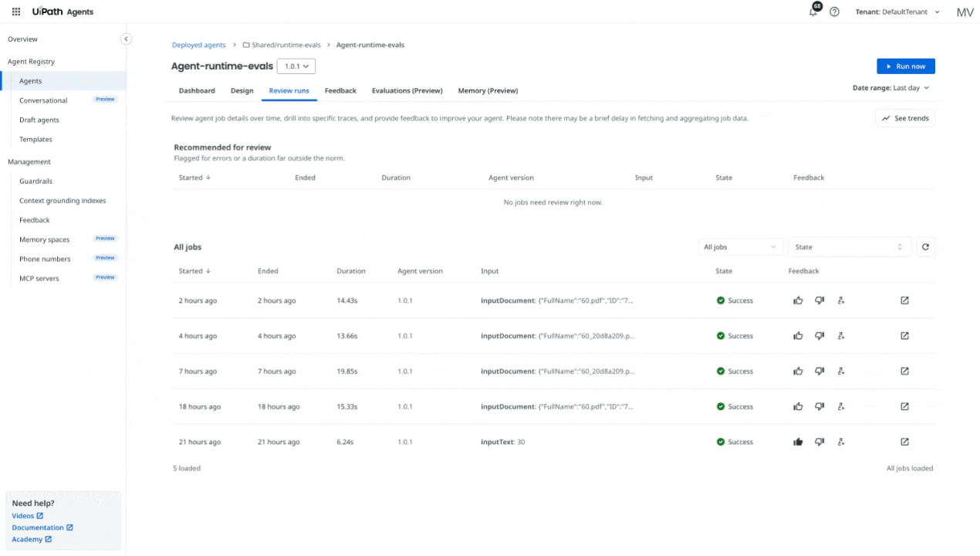
Task: Thumbs up the 14.43s job
Action: [x=798, y=300]
